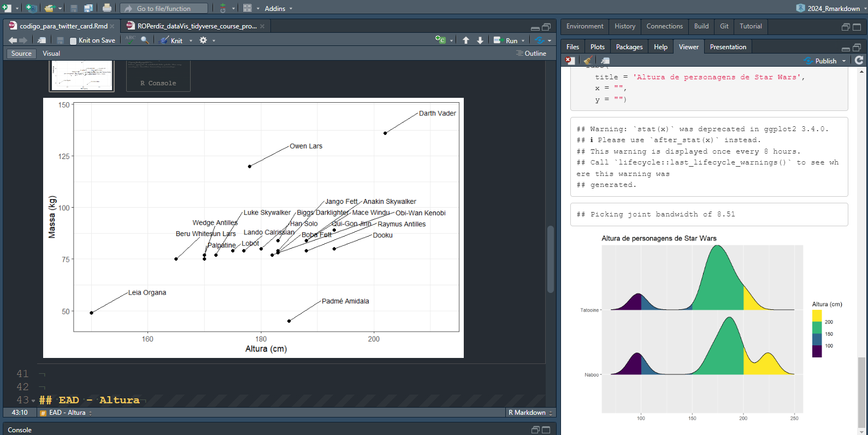This screenshot has width=868, height=435.
Task: Enable Knit on Save checkbox
Action: click(73, 40)
